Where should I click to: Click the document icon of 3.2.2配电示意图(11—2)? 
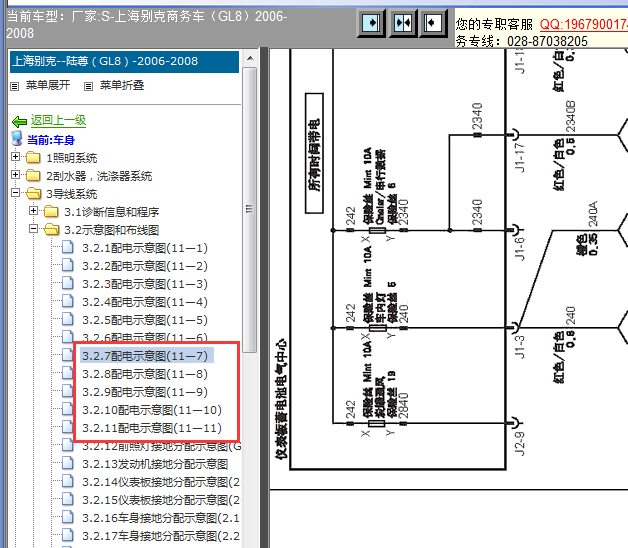point(68,265)
